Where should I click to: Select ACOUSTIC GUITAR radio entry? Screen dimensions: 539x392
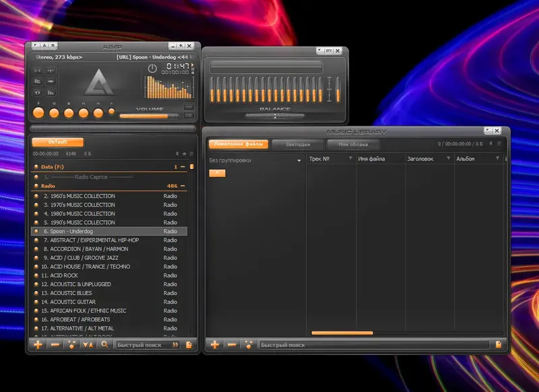click(x=109, y=302)
